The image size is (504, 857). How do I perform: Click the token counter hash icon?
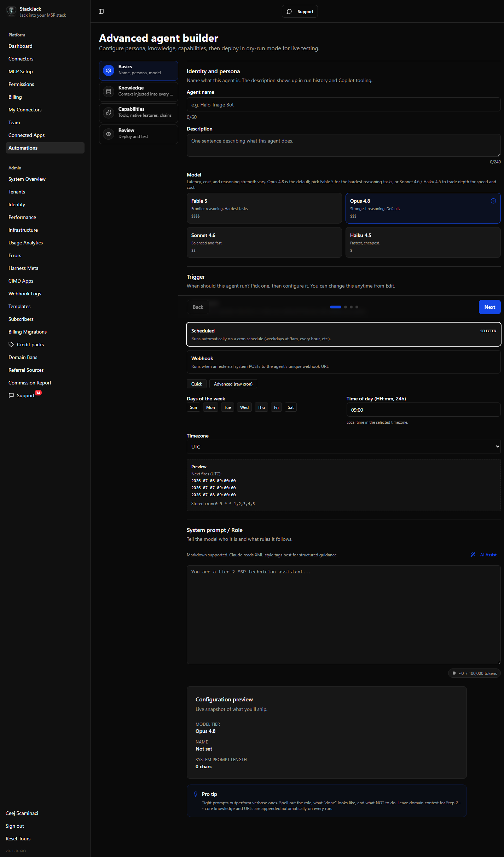[x=454, y=673]
